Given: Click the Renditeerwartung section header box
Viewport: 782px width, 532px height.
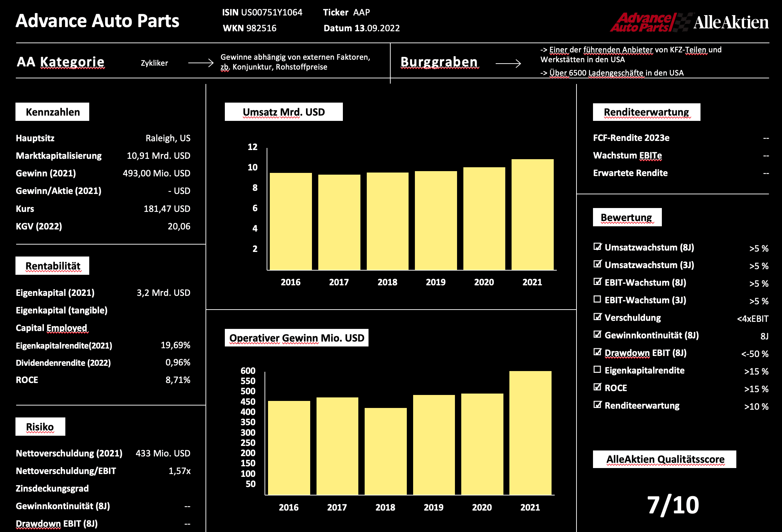Looking at the screenshot, I should [x=646, y=112].
